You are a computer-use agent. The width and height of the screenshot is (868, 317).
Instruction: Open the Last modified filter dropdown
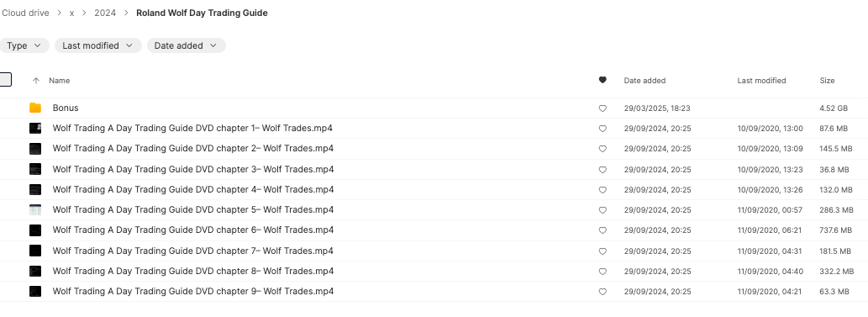coord(98,45)
